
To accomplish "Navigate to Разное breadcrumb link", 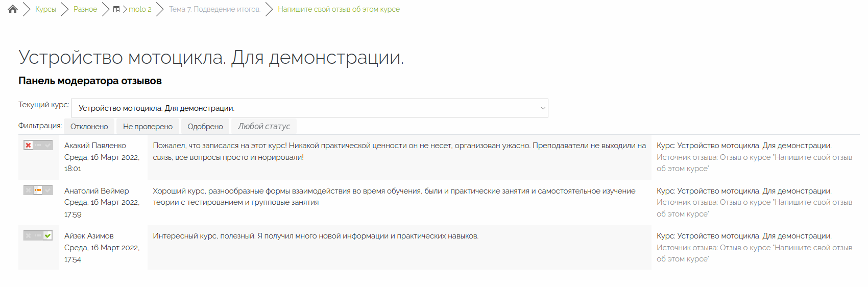I will pyautogui.click(x=85, y=9).
